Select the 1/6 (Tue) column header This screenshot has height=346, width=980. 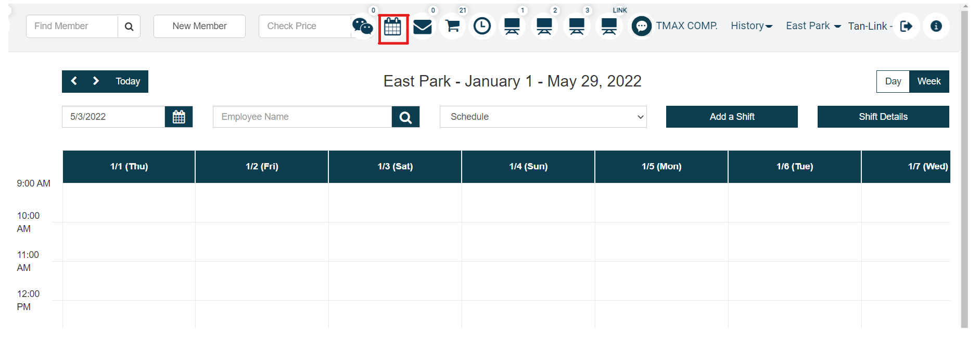795,167
